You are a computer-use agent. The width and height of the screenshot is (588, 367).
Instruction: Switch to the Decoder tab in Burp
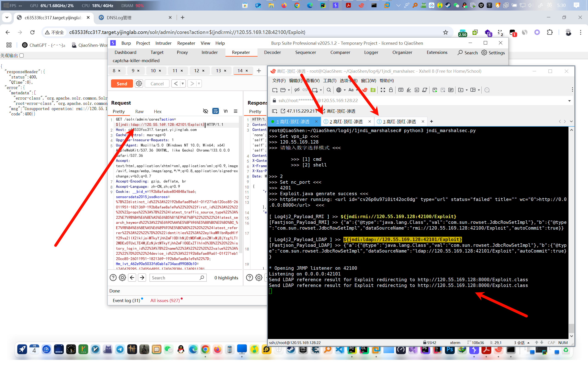(x=272, y=53)
